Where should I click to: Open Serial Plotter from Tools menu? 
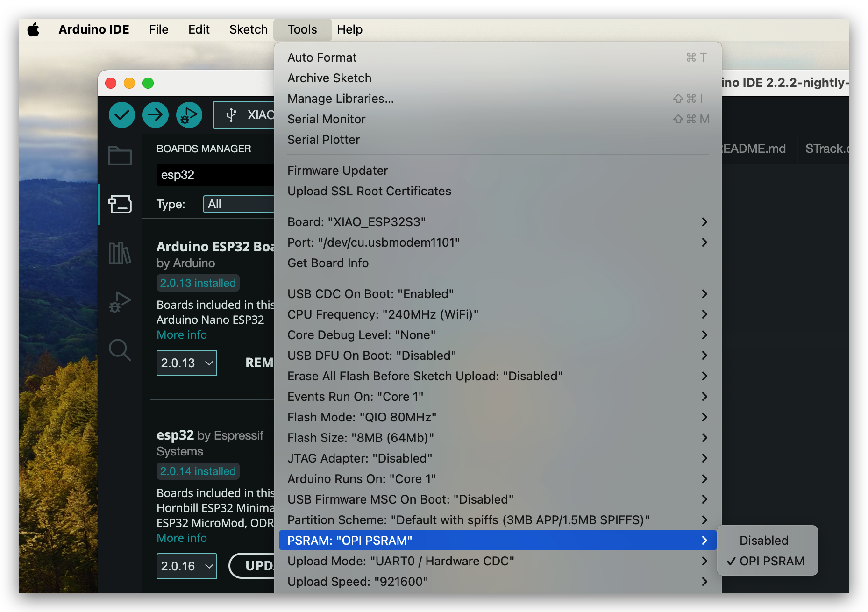[x=498, y=140]
